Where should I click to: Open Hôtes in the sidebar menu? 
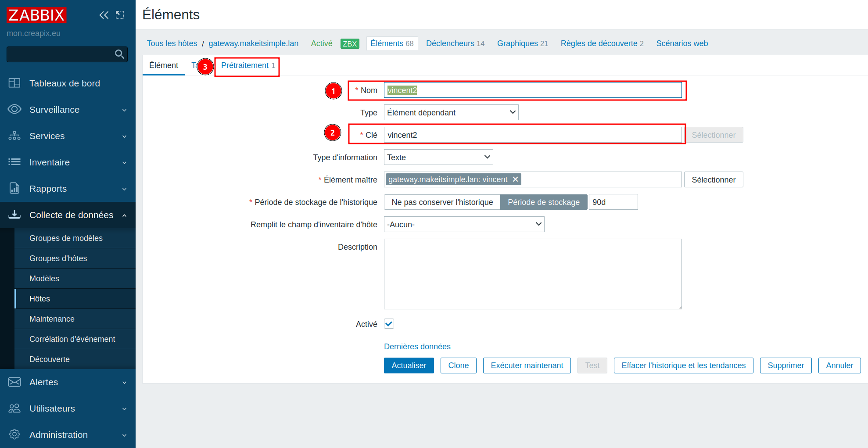tap(39, 299)
